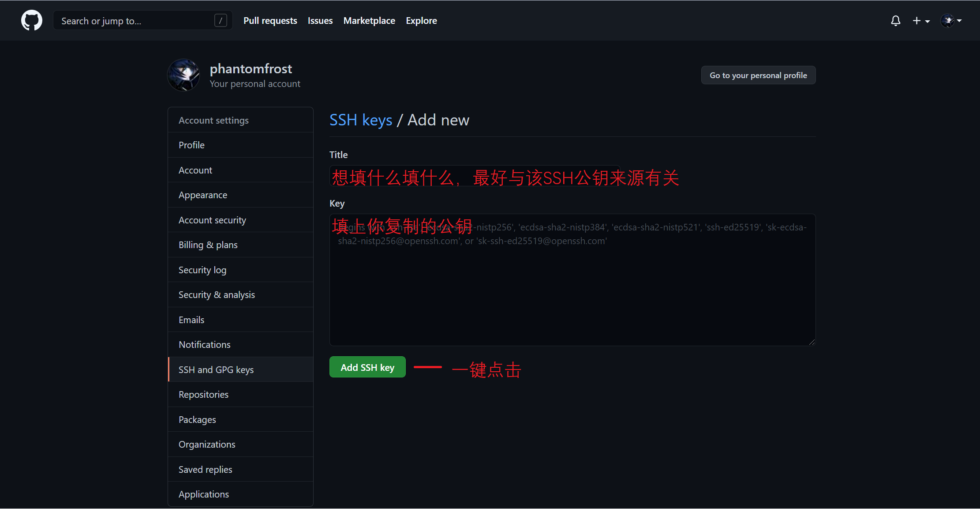Click the GitHub Octocat logo
Screen dimensions: 980x509
coord(32,20)
